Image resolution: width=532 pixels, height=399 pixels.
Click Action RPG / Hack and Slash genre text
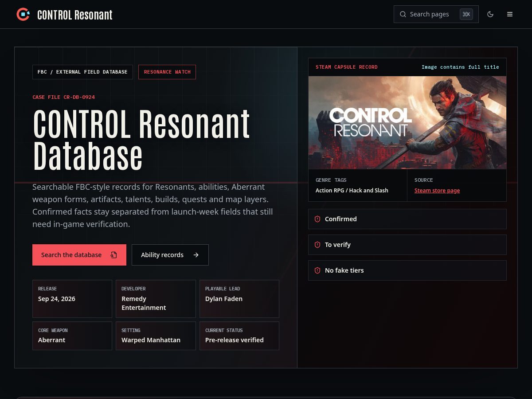click(352, 191)
